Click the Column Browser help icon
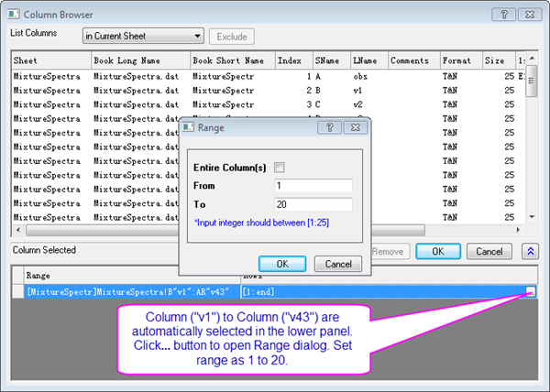Image resolution: width=550 pixels, height=392 pixels. coord(502,14)
